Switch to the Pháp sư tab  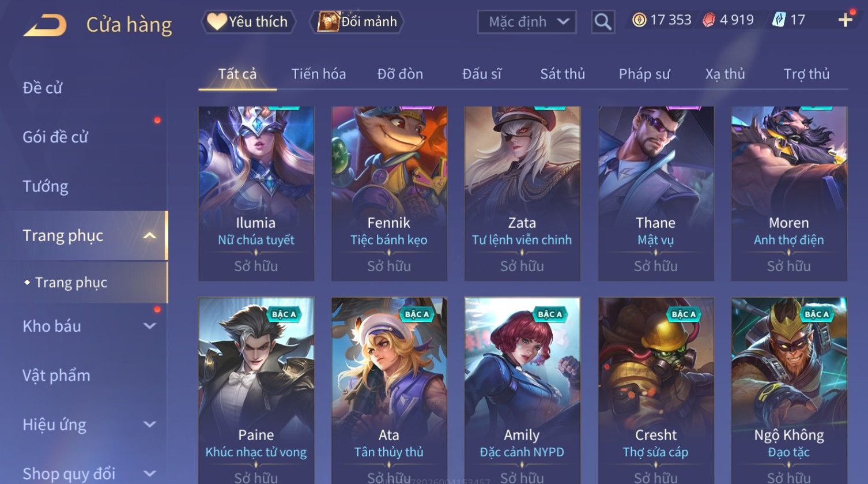click(644, 74)
